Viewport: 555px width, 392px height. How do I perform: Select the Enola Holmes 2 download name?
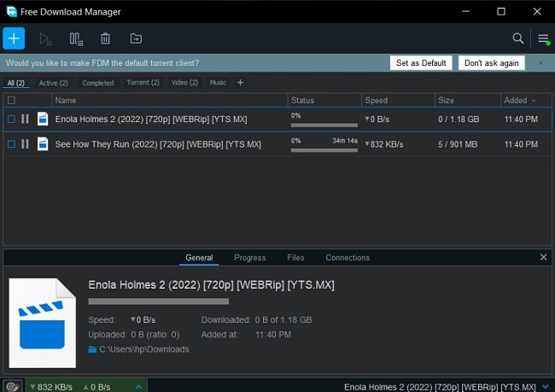tap(151, 119)
